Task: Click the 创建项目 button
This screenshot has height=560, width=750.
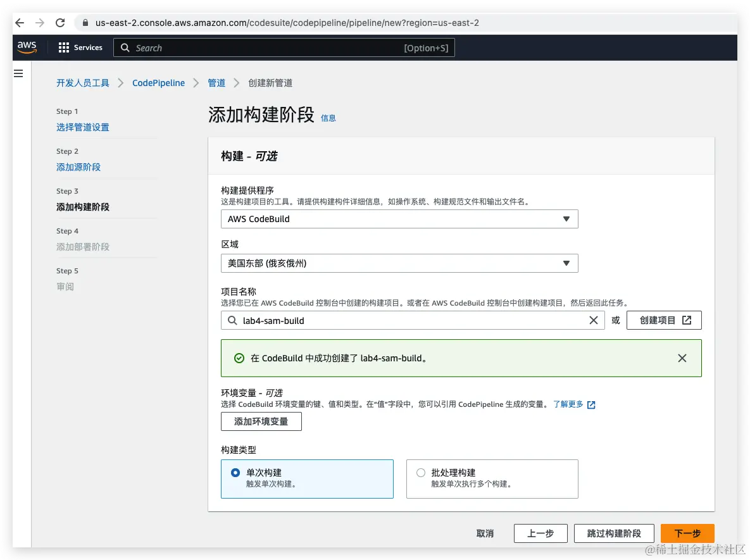Action: point(664,320)
